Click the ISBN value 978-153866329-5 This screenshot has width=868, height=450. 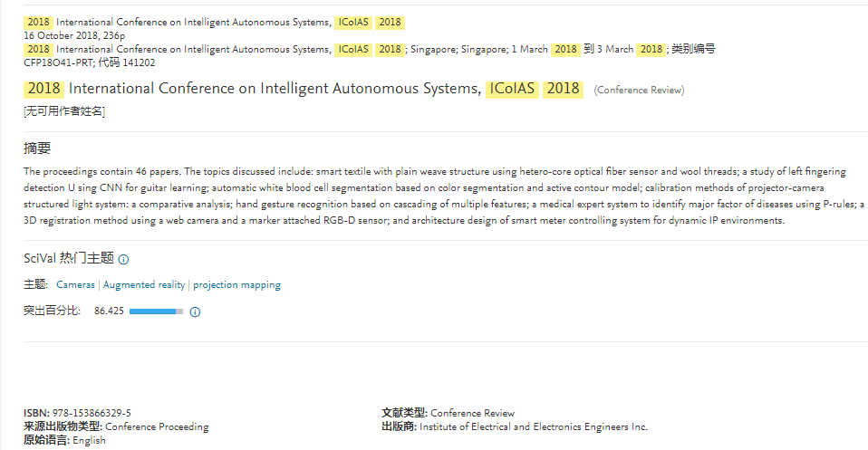92,413
